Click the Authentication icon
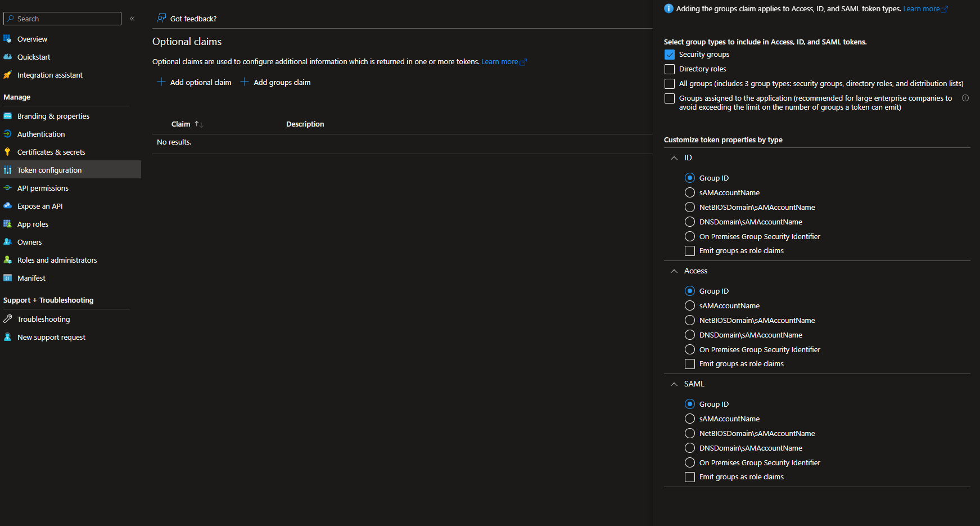 pos(7,134)
